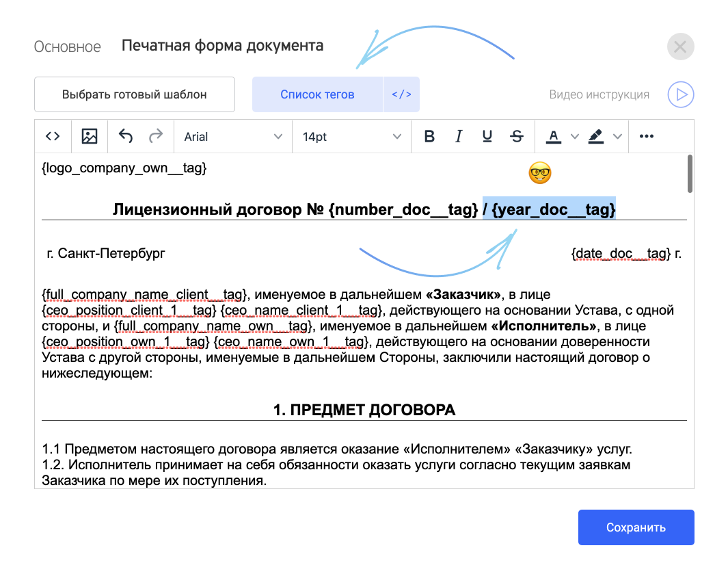This screenshot has height=563, width=728.
Task: Click the {ceo_name_own_1__tag} tag
Action: (x=292, y=342)
